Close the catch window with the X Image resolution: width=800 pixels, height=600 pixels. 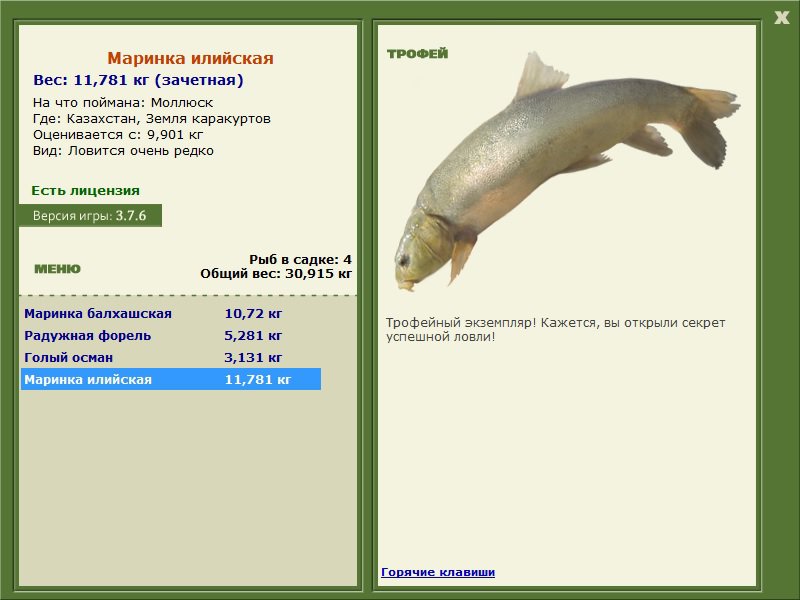pyautogui.click(x=781, y=18)
